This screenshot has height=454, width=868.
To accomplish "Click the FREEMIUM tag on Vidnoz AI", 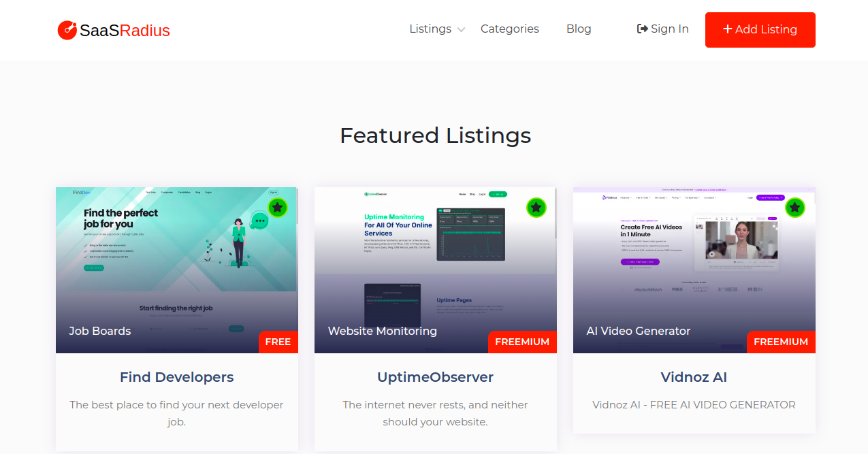I will 781,342.
